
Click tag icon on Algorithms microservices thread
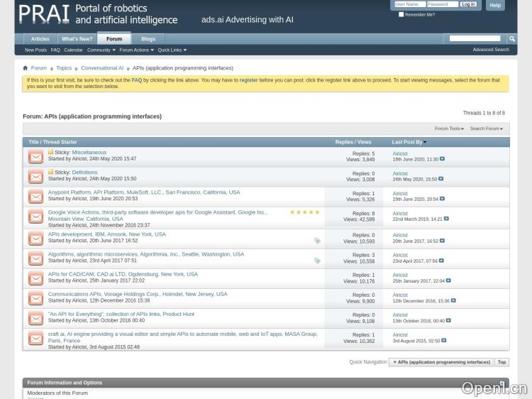click(317, 261)
